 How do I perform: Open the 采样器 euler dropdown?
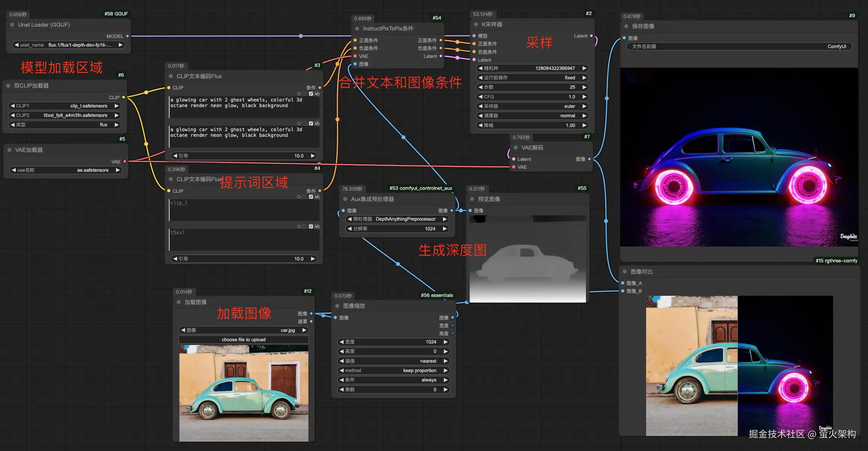click(x=532, y=106)
